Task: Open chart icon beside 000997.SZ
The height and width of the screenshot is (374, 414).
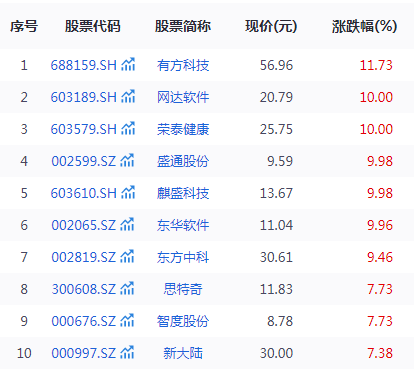Action: pos(127,352)
